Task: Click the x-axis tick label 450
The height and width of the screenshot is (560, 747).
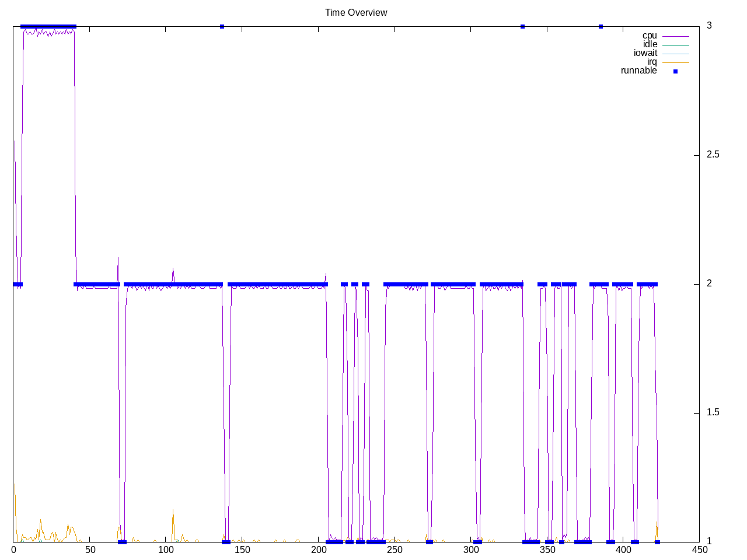Action: [x=699, y=549]
